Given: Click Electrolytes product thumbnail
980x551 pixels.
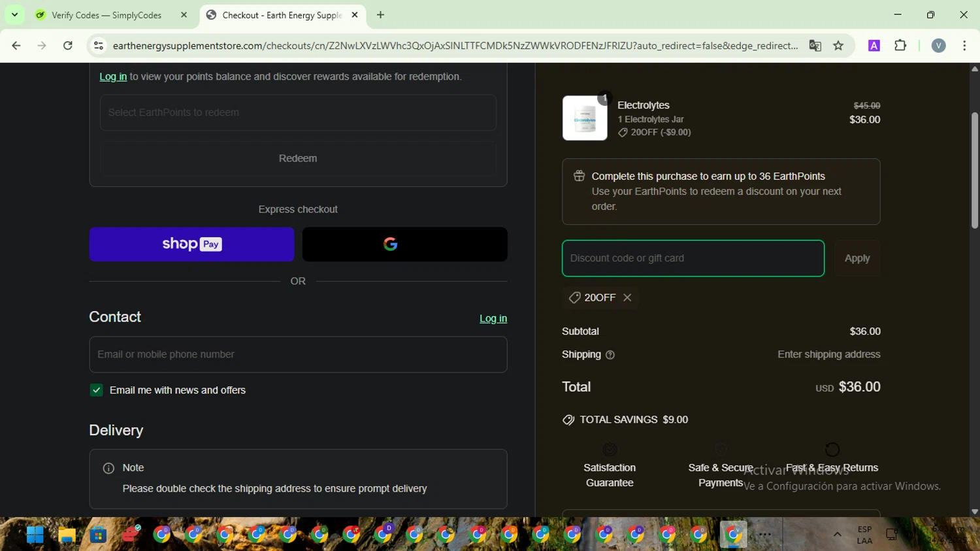Looking at the screenshot, I should tap(585, 118).
